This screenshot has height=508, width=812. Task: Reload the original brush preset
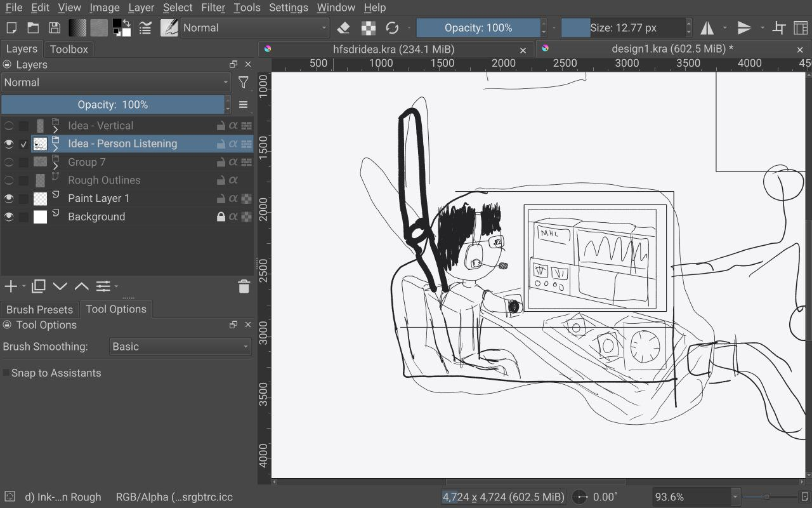pyautogui.click(x=392, y=28)
